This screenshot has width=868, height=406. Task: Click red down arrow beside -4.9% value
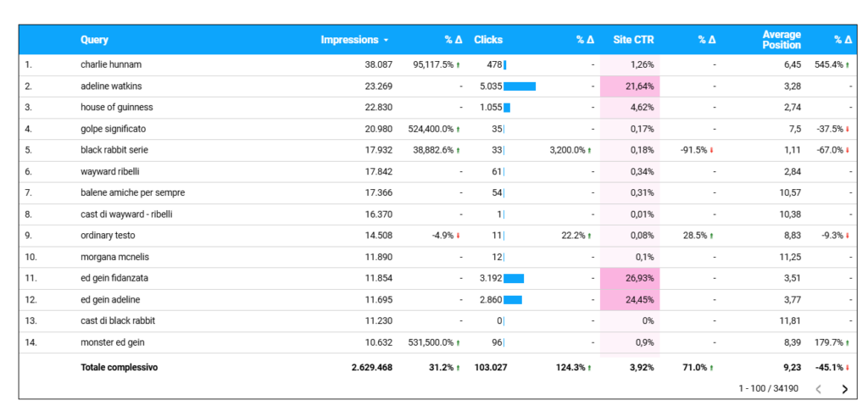459,236
